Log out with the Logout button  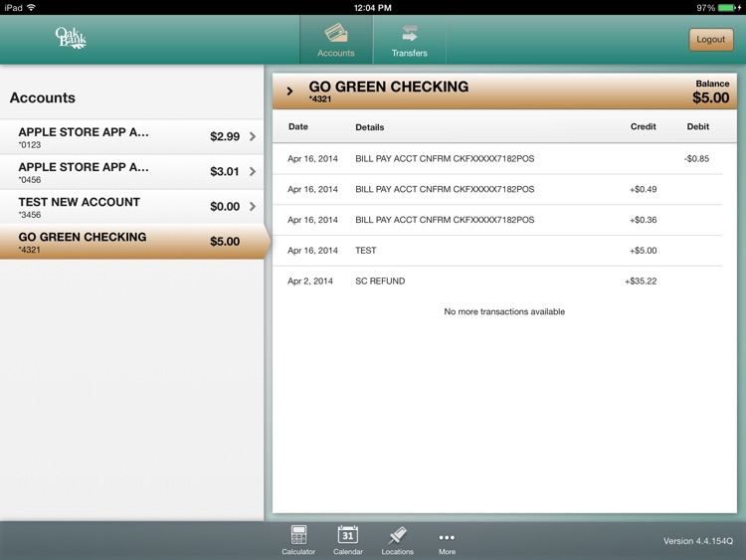pyautogui.click(x=711, y=40)
